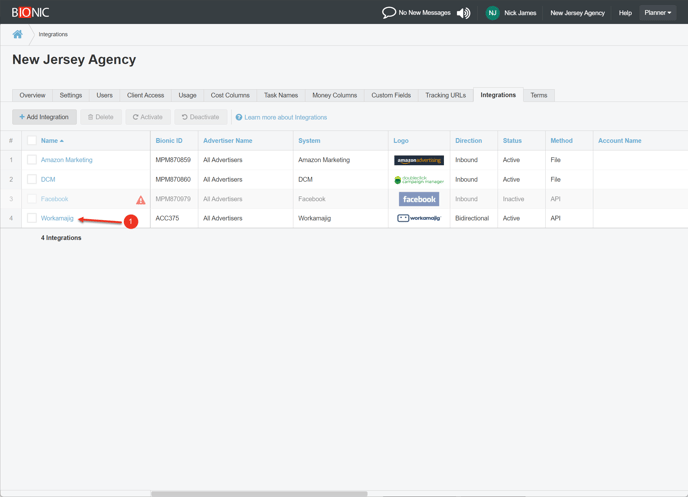
Task: Click the MPM870860 Bionic ID cell
Action: pyautogui.click(x=173, y=179)
